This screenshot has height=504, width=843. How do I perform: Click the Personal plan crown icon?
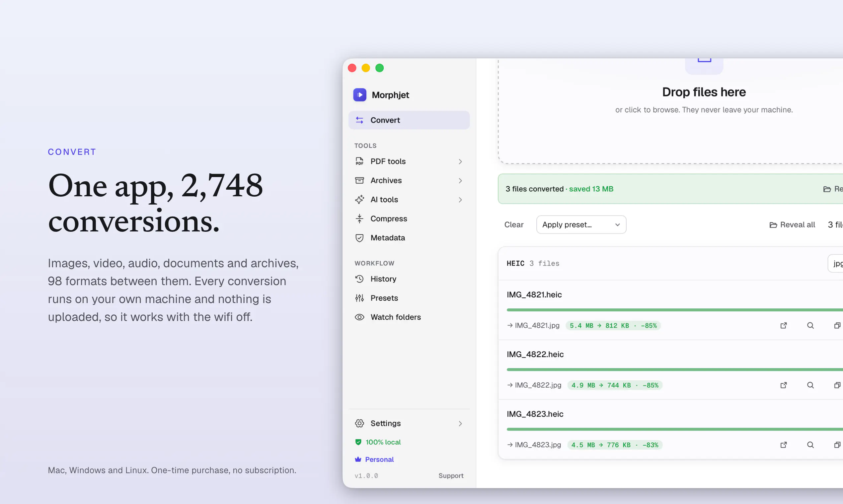coord(358,459)
